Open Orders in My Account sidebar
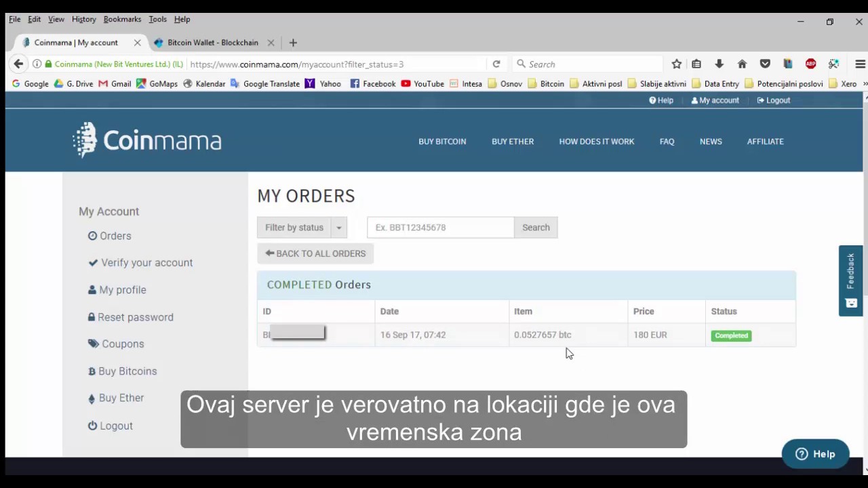This screenshot has height=488, width=868. (x=110, y=236)
